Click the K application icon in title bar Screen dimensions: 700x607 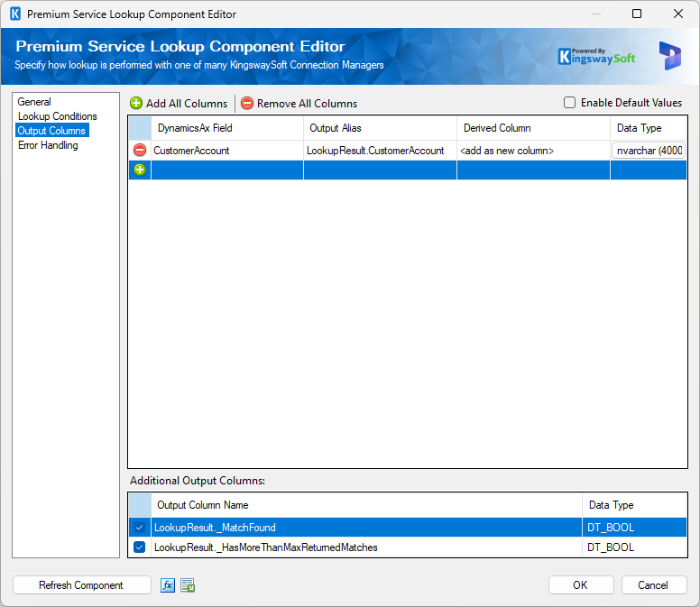coord(15,14)
